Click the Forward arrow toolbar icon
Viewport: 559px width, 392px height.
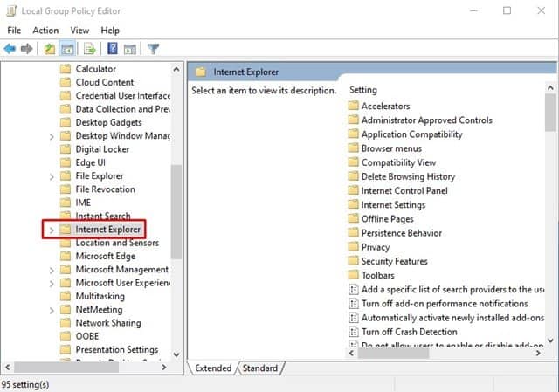27,49
